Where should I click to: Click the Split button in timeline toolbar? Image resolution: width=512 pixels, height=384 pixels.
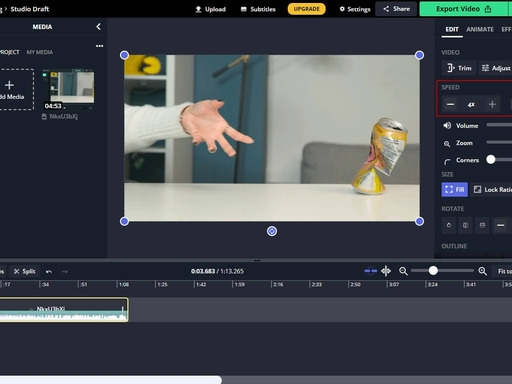pyautogui.click(x=25, y=271)
